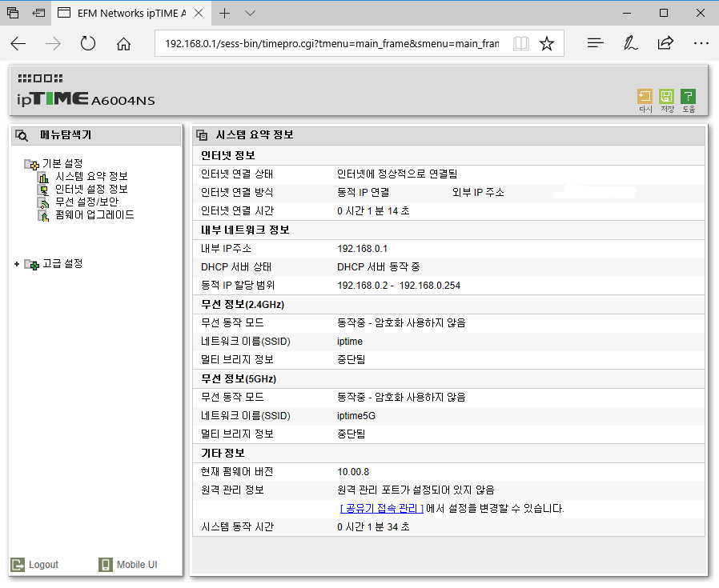Click the firmware version 10.00.8
719x588 pixels.
pyautogui.click(x=353, y=472)
